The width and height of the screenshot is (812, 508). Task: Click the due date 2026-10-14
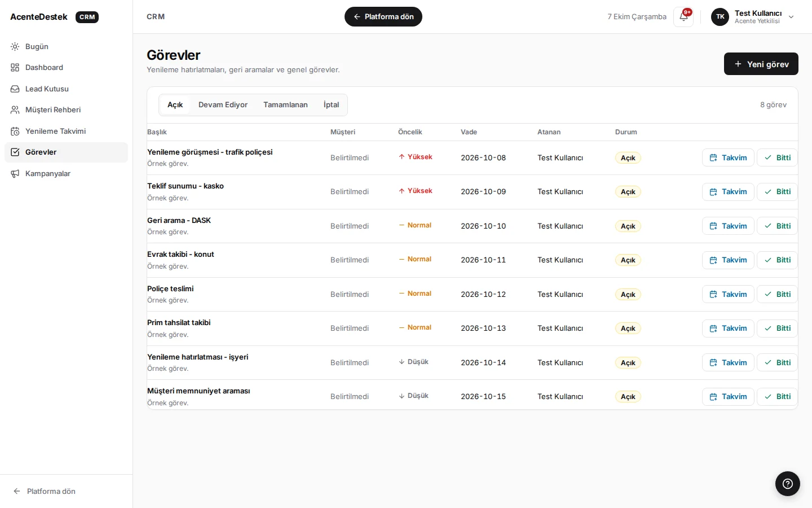pyautogui.click(x=483, y=362)
